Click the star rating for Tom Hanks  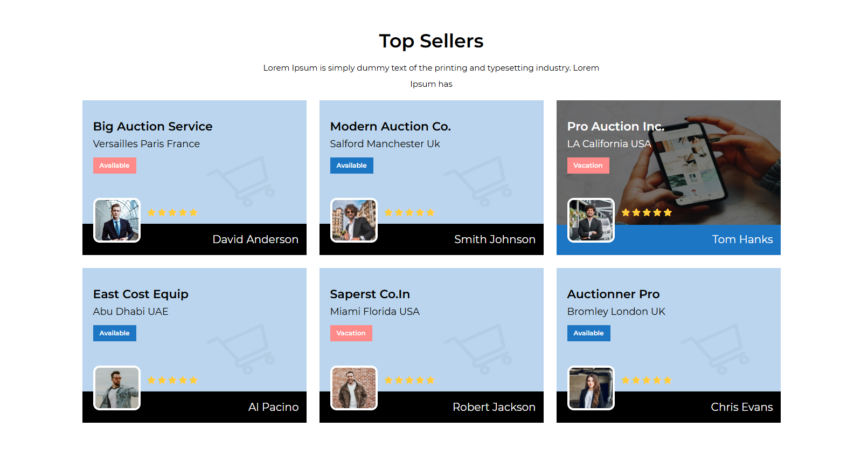coord(647,212)
